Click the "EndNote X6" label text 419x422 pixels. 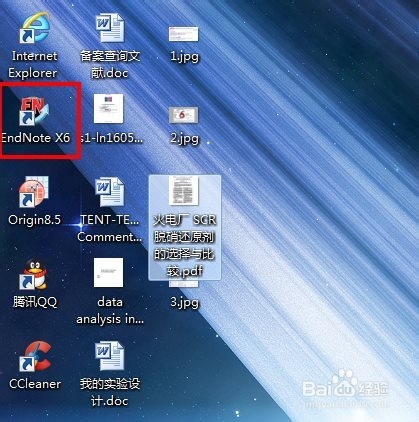(x=36, y=138)
